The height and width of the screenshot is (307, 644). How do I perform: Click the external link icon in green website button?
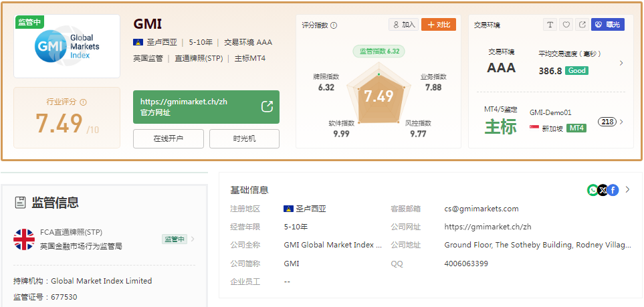[267, 107]
